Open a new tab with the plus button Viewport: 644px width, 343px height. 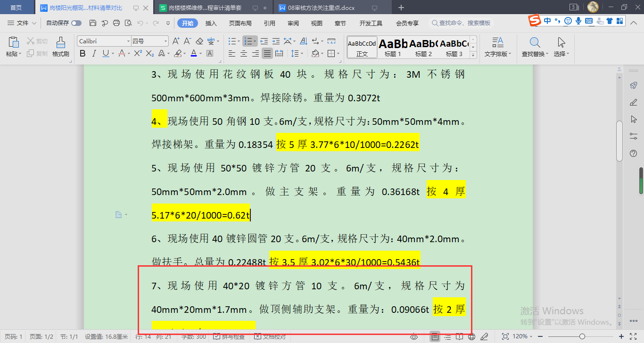tap(401, 8)
